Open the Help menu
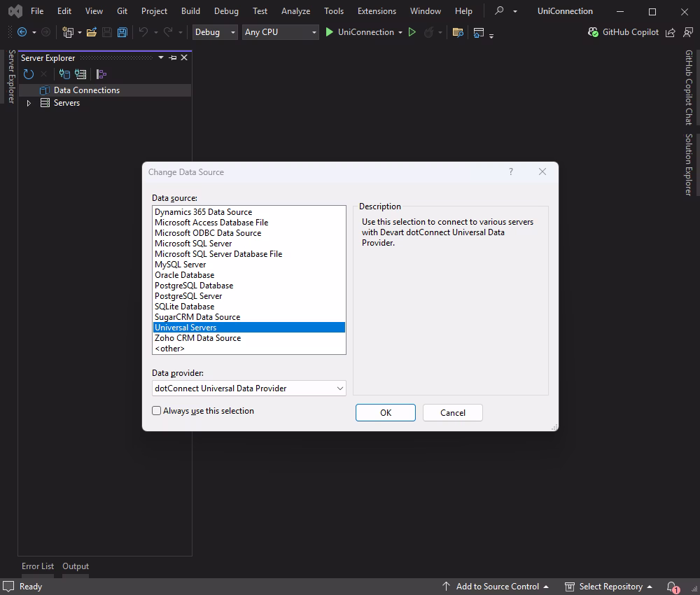The height and width of the screenshot is (595, 700). [463, 11]
